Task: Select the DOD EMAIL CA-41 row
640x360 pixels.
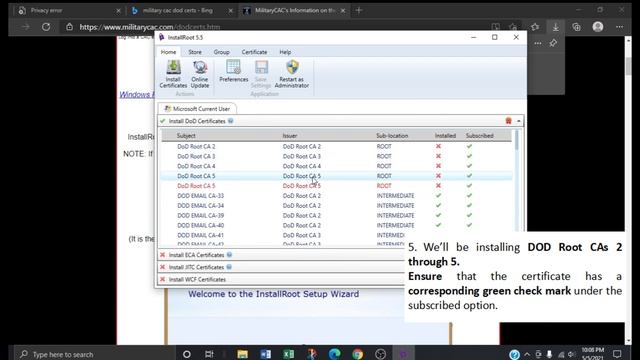Action: coord(283,235)
